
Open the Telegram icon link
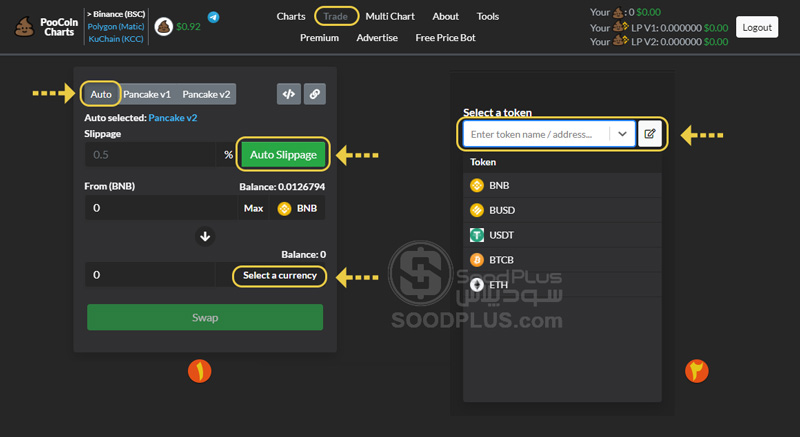pos(213,17)
